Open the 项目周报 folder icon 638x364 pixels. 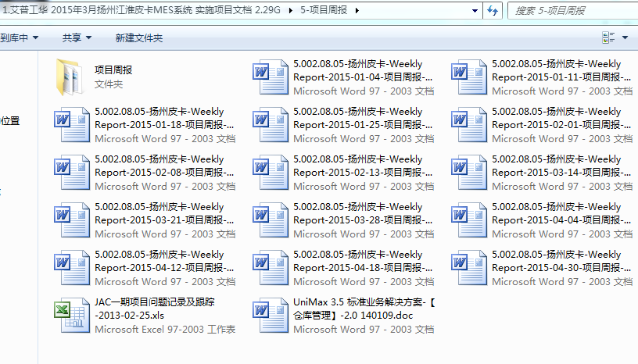71,77
